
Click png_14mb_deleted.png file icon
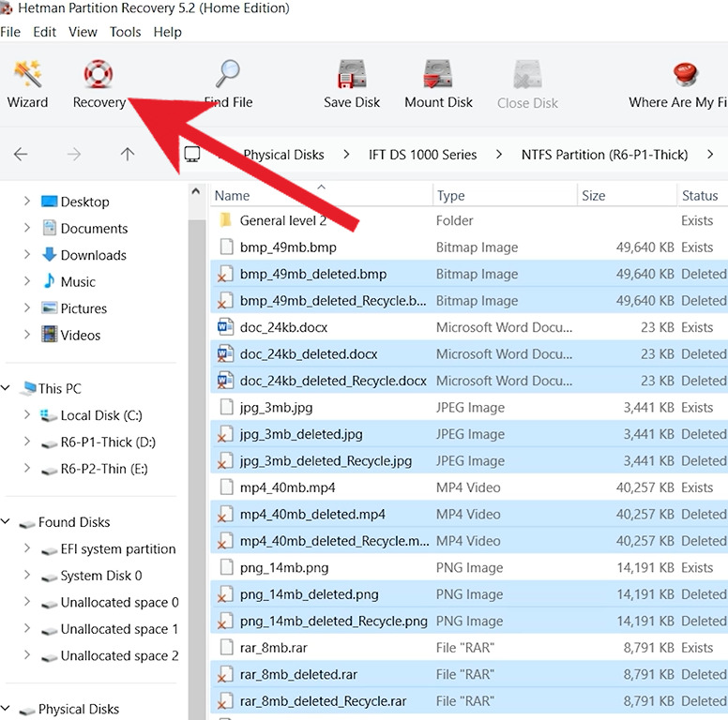[226, 594]
